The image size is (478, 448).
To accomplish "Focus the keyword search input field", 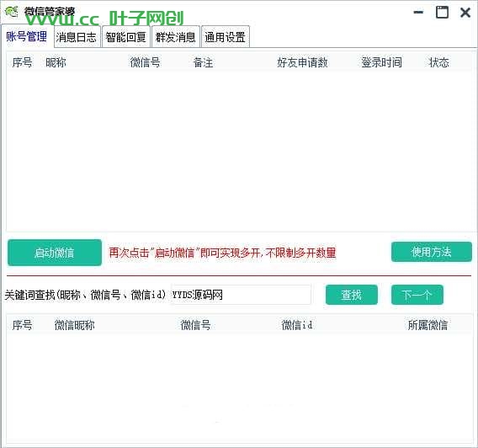I will point(241,295).
